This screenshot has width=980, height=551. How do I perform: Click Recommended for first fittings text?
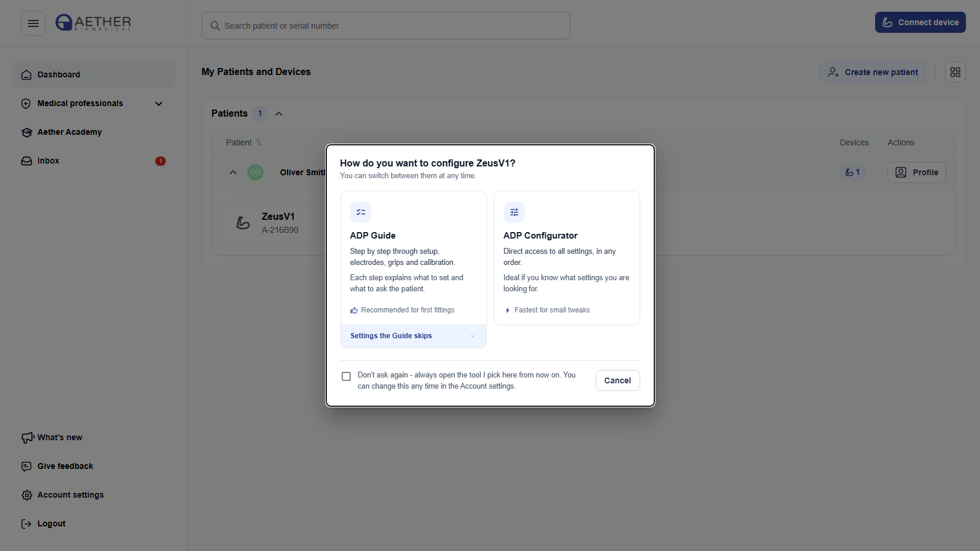click(408, 310)
